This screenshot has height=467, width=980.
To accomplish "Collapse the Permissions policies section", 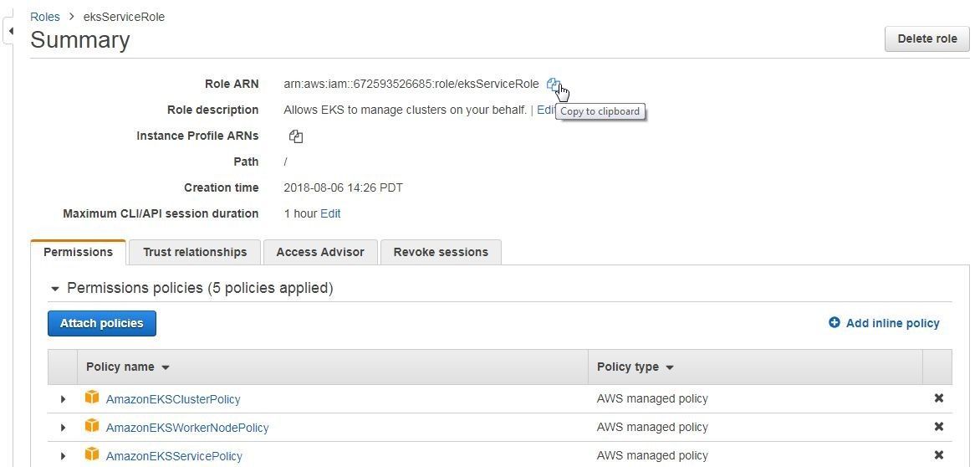I will coord(55,289).
